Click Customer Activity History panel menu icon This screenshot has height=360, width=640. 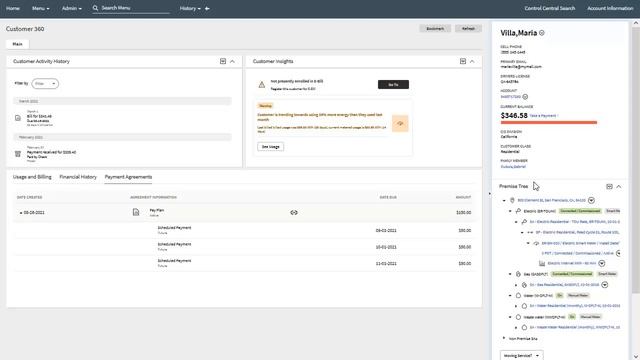point(223,61)
